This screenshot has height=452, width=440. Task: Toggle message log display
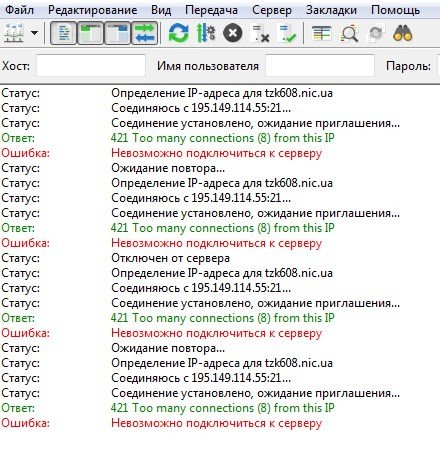pyautogui.click(x=63, y=33)
